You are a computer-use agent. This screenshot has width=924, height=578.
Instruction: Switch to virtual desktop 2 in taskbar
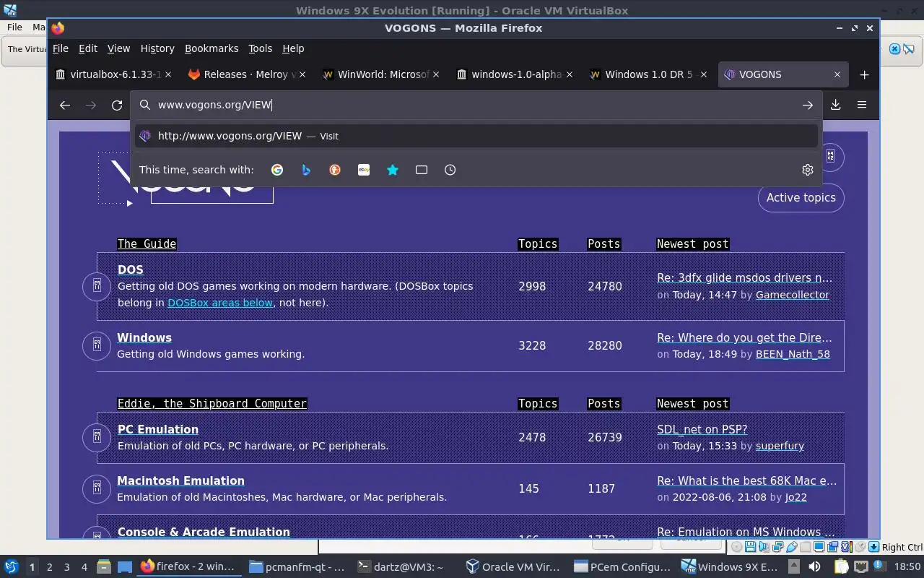[49, 566]
